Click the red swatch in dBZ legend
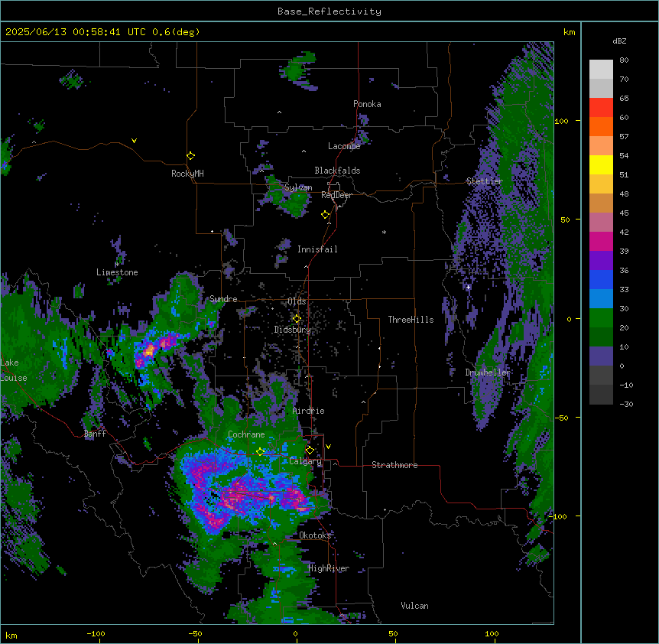The height and width of the screenshot is (644, 659). click(601, 107)
